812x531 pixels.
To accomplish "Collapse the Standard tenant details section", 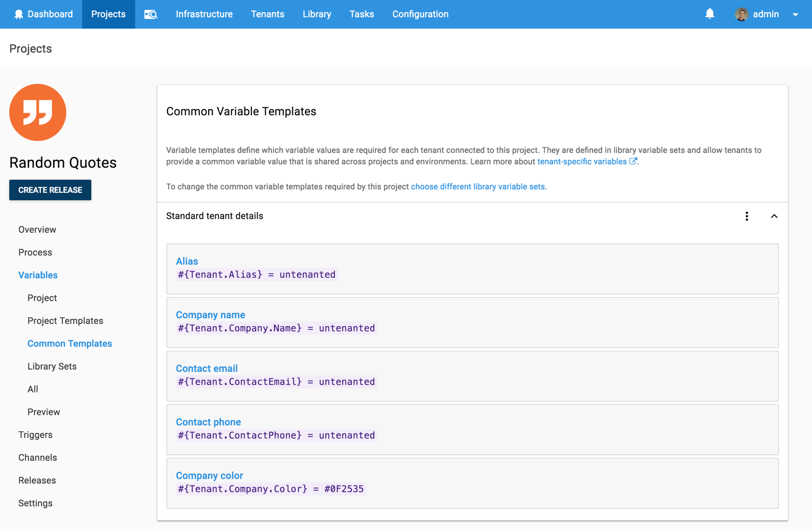I will [x=774, y=217].
